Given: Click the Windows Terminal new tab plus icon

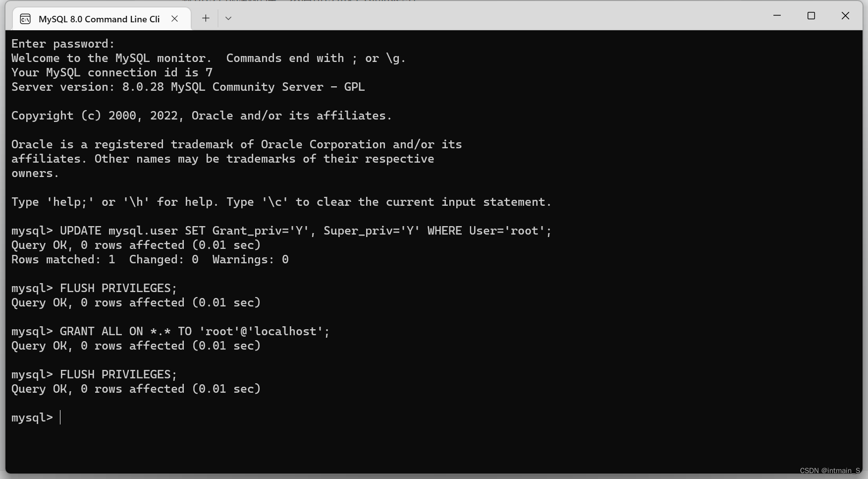Looking at the screenshot, I should click(x=205, y=18).
